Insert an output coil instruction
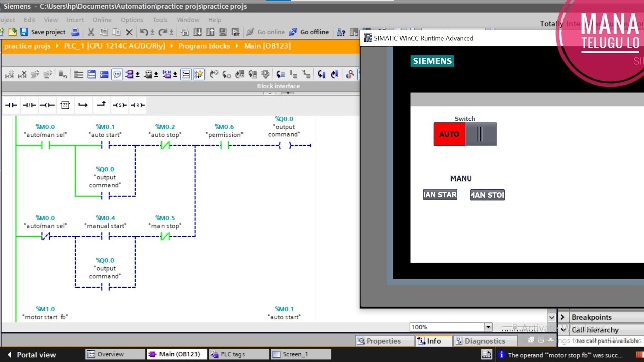 click(47, 105)
